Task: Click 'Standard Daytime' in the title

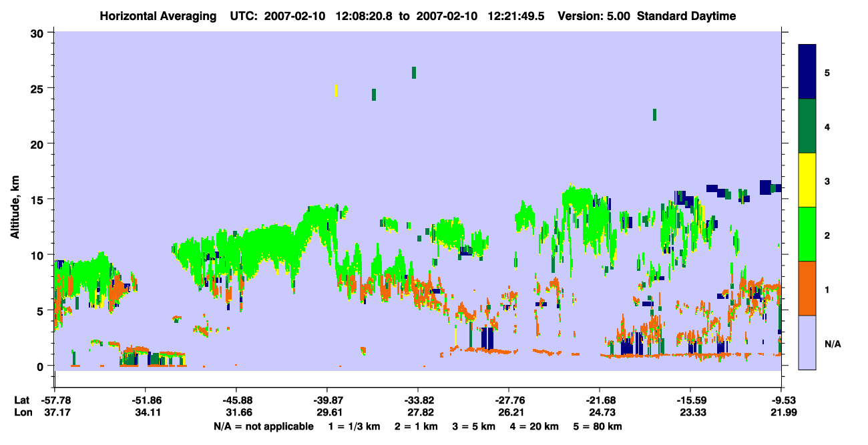Action: pos(686,16)
